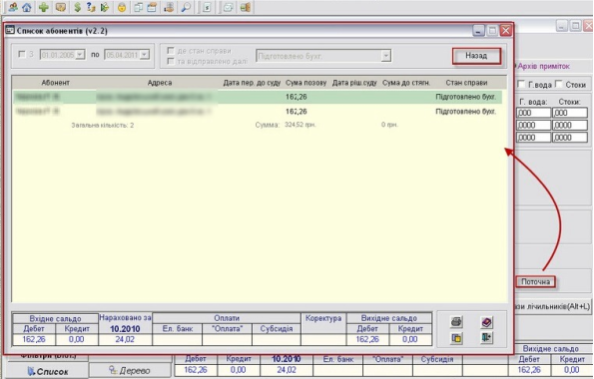Click the 'Сума позову' column header
The height and width of the screenshot is (379, 594).
pyautogui.click(x=306, y=83)
